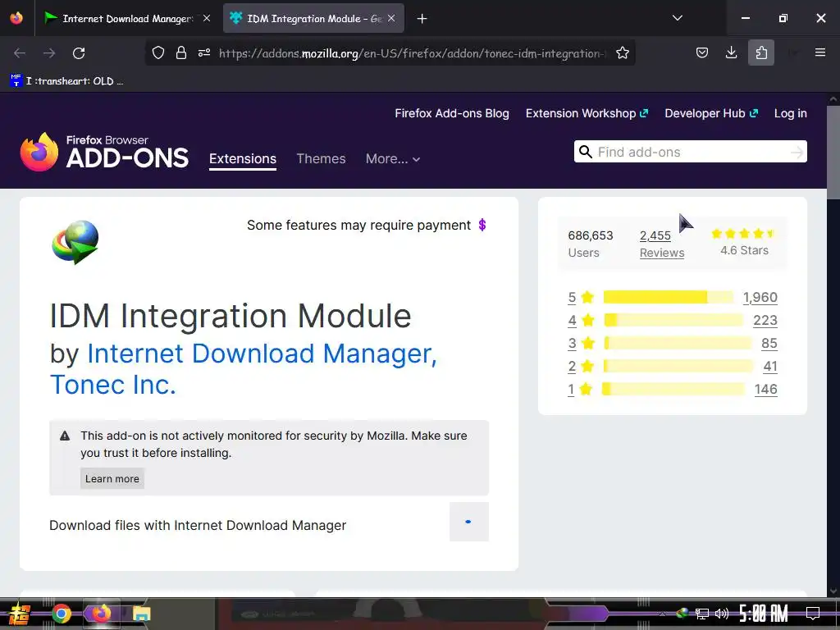Click the loading install button
840x630 pixels.
468,522
